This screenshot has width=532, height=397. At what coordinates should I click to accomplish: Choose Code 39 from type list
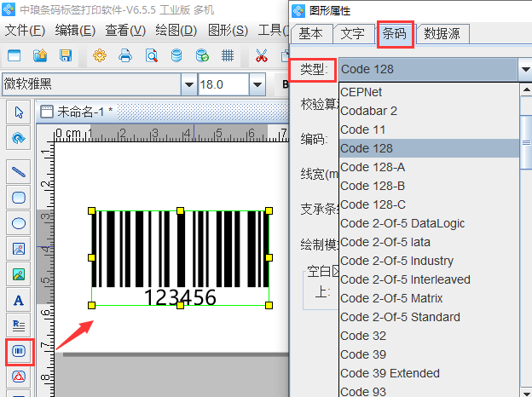pyautogui.click(x=363, y=354)
